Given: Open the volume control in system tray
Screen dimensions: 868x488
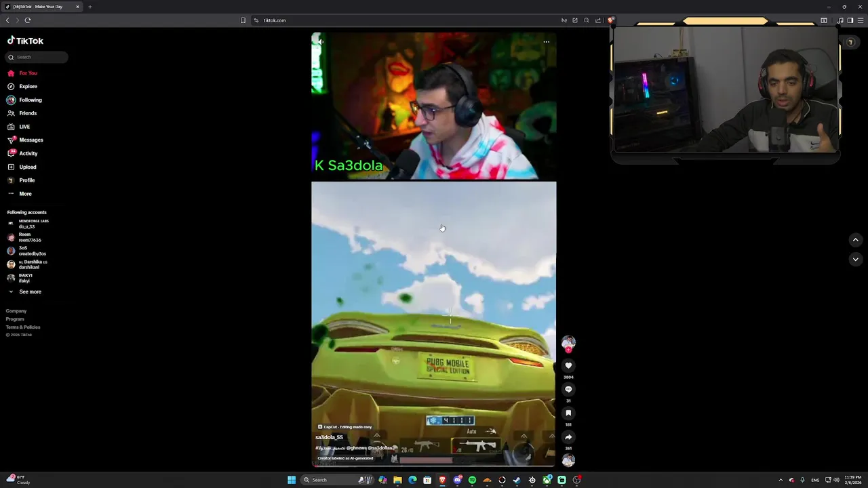Looking at the screenshot, I should [x=836, y=480].
